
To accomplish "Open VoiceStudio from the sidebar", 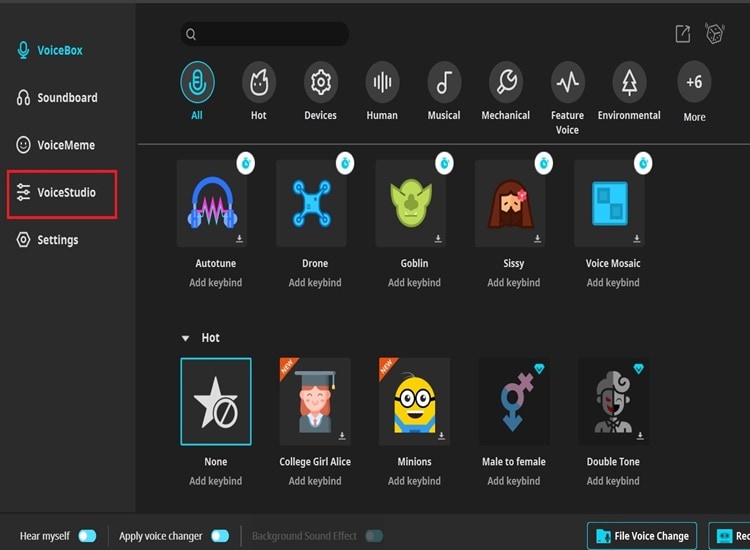I will pos(62,192).
